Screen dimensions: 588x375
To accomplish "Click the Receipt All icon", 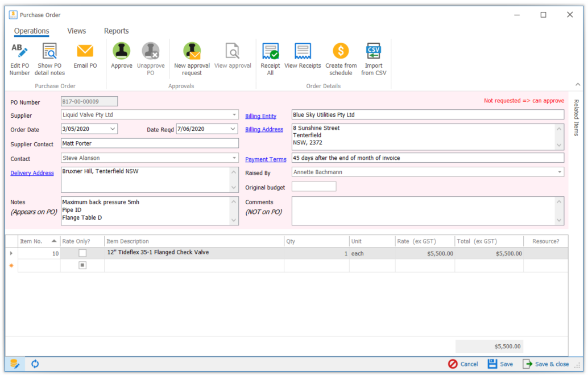I will point(270,51).
